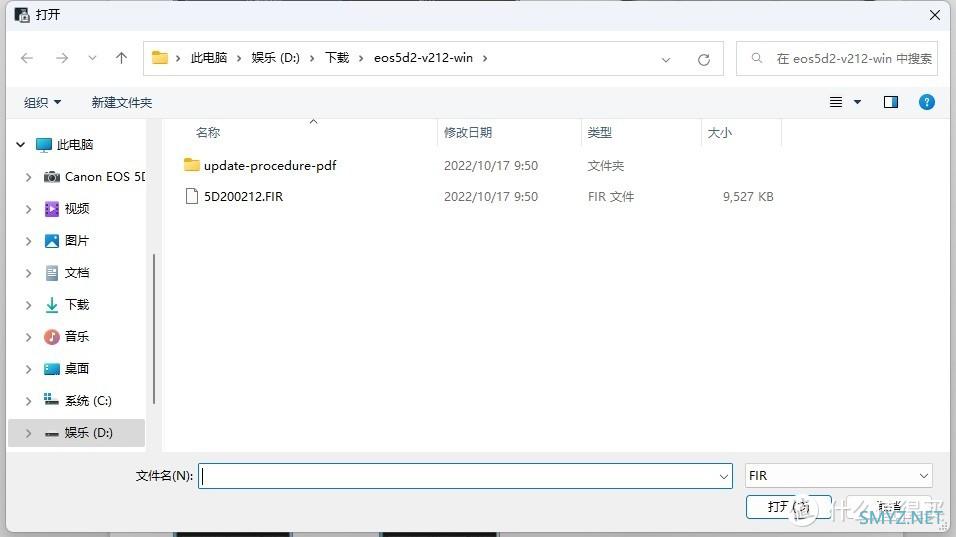Sort by the 名称 column header
This screenshot has height=537, width=956.
click(x=208, y=132)
